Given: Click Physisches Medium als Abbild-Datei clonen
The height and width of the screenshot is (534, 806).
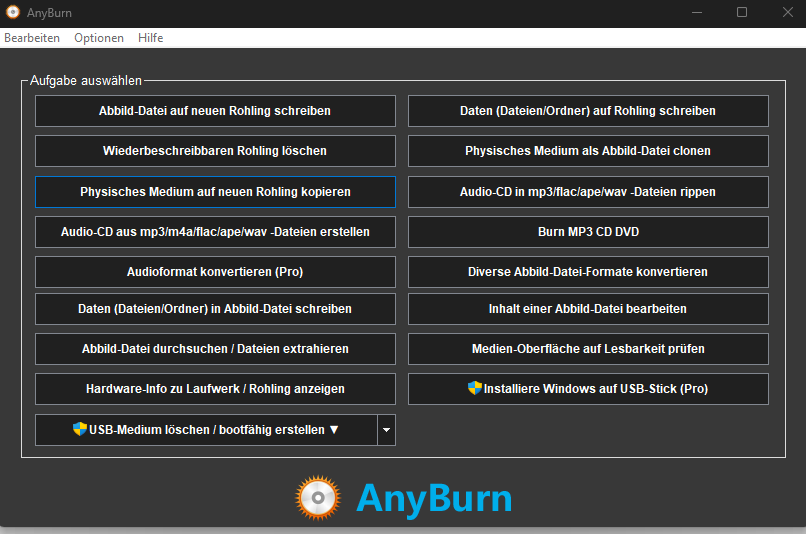Looking at the screenshot, I should pos(588,151).
